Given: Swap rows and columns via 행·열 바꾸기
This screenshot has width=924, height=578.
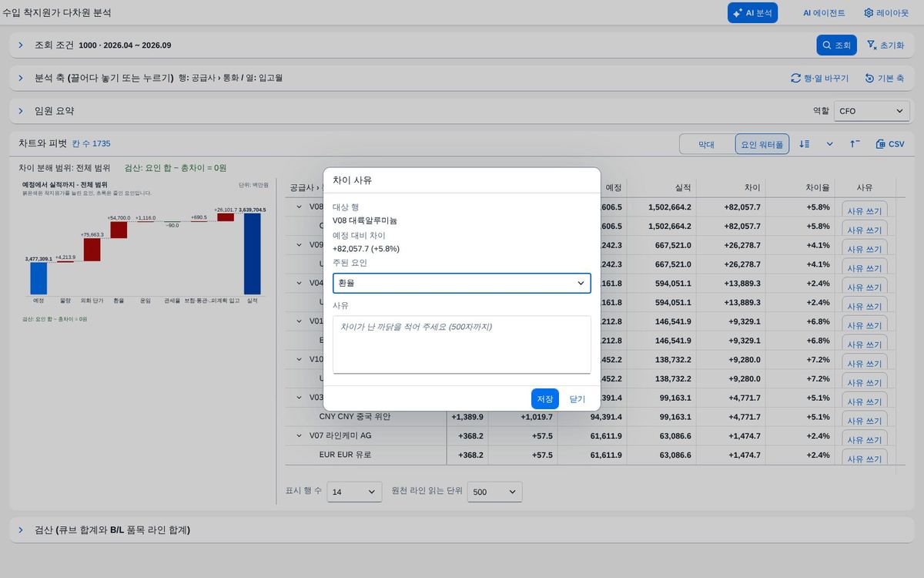Looking at the screenshot, I should (819, 79).
